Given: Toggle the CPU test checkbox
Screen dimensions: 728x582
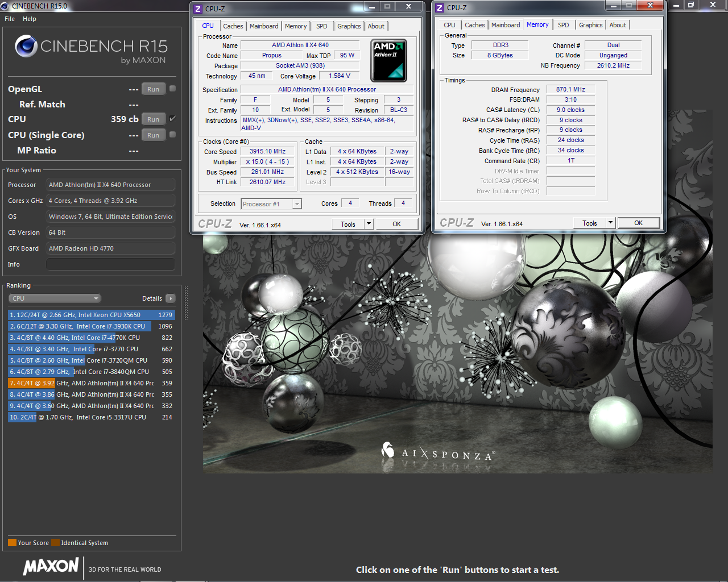Looking at the screenshot, I should pos(172,119).
